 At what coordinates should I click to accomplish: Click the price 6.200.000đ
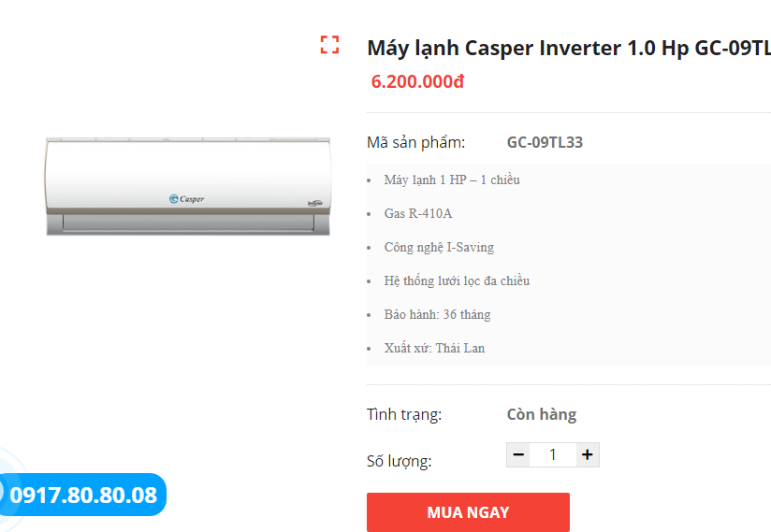pyautogui.click(x=417, y=81)
